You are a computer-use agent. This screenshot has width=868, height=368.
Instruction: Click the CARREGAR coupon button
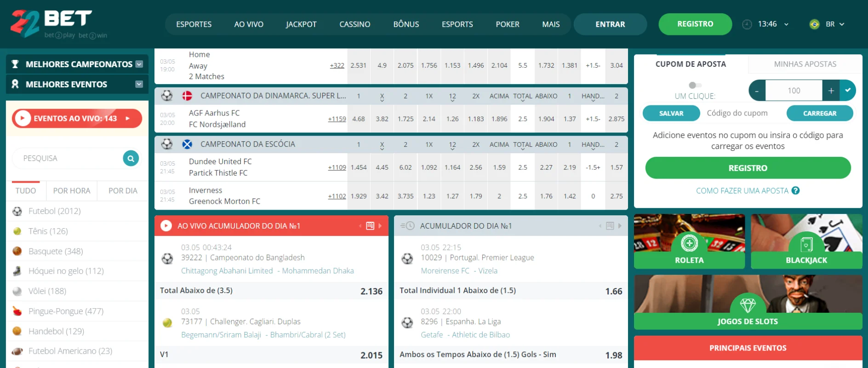pos(820,113)
